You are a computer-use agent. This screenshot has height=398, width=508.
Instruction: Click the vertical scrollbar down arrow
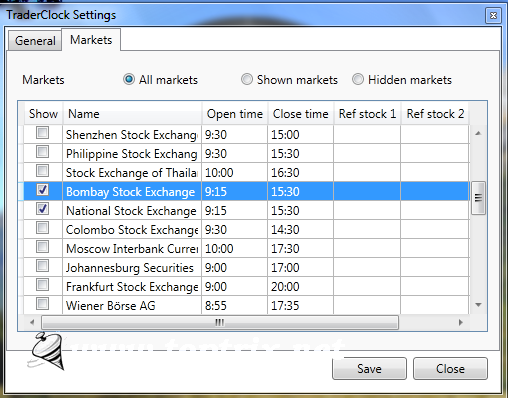[x=478, y=305]
